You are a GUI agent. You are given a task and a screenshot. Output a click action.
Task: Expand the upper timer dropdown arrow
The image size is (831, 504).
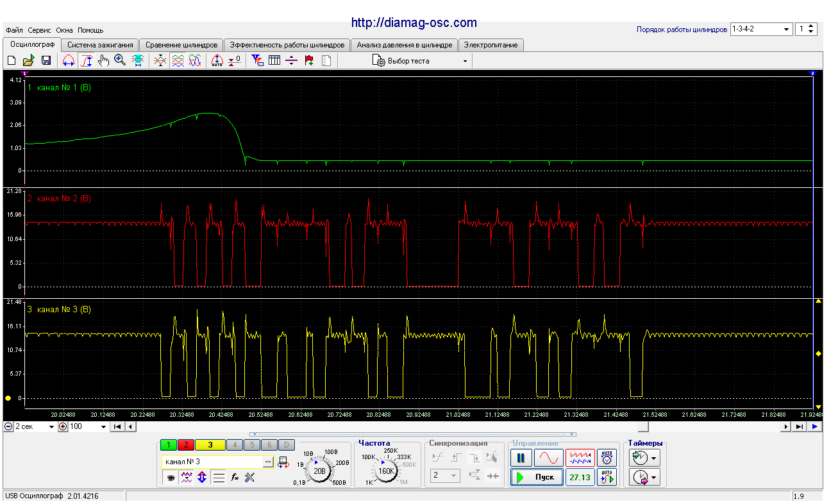pyautogui.click(x=653, y=458)
